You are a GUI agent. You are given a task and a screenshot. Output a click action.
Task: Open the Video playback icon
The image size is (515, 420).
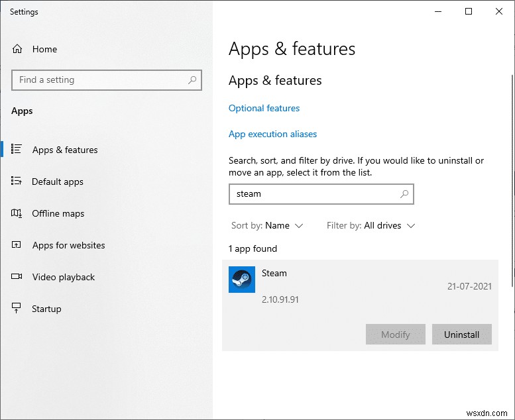coord(17,277)
